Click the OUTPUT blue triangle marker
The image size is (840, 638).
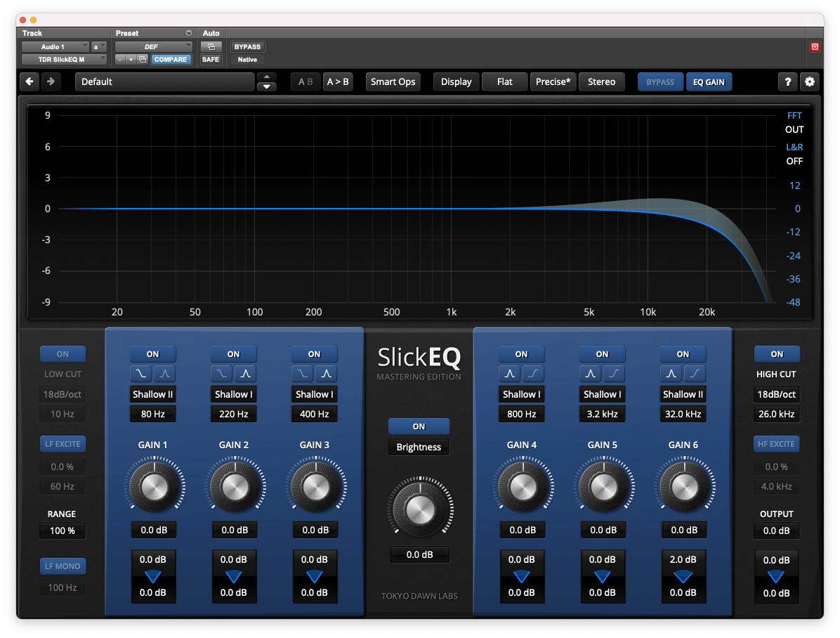[x=776, y=577]
